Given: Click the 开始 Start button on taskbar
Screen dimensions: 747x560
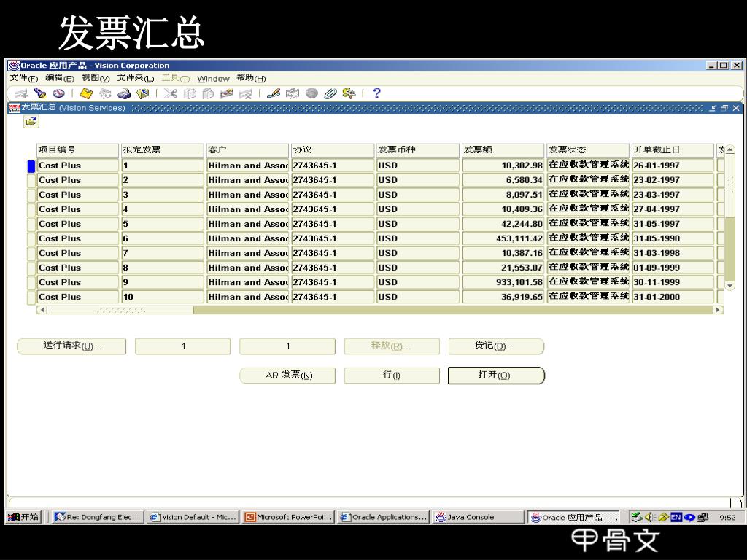Looking at the screenshot, I should 24,517.
